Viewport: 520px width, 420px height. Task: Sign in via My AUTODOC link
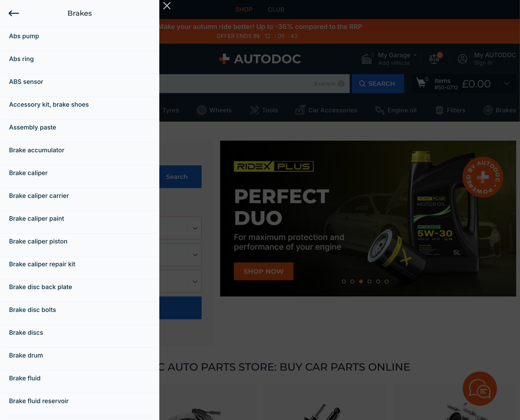[495, 58]
